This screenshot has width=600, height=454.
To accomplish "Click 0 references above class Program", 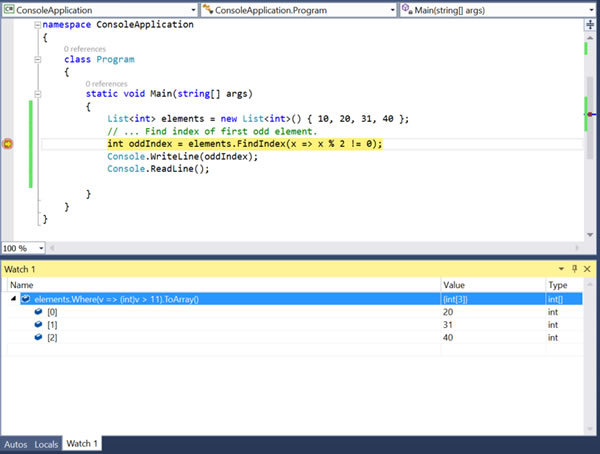I will (85, 49).
